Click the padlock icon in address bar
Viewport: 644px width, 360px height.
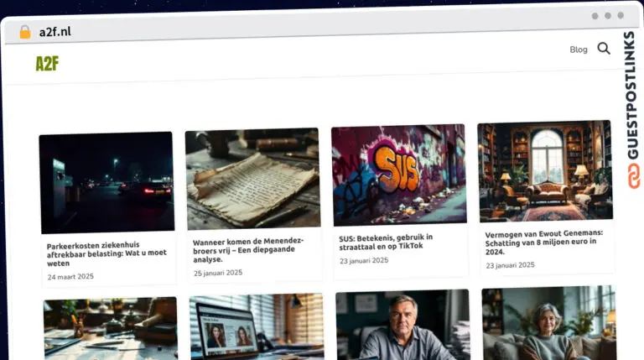coord(24,32)
